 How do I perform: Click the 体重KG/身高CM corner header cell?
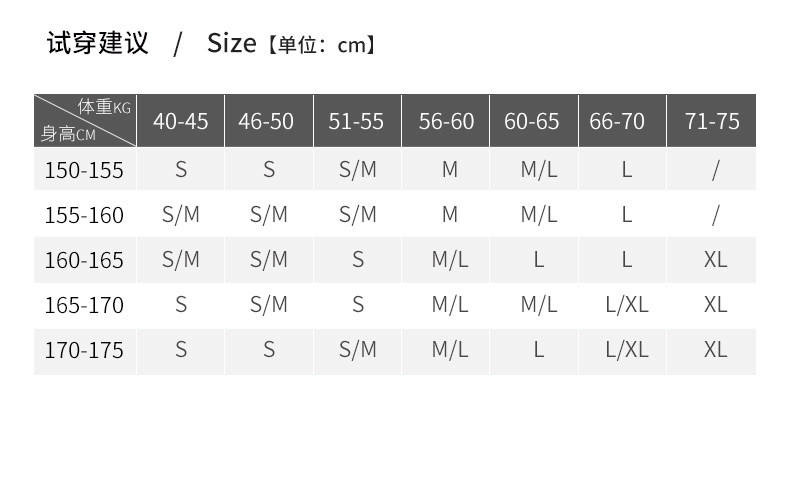85,121
